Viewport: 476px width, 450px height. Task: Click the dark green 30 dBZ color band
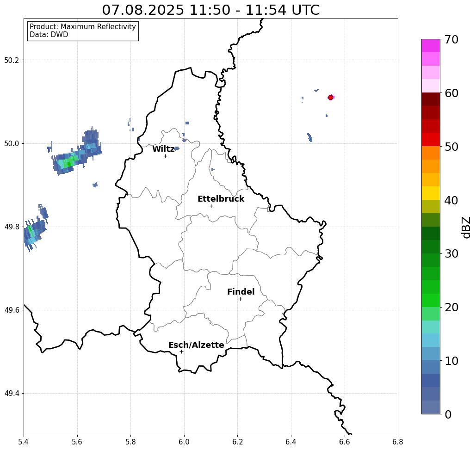(x=431, y=247)
